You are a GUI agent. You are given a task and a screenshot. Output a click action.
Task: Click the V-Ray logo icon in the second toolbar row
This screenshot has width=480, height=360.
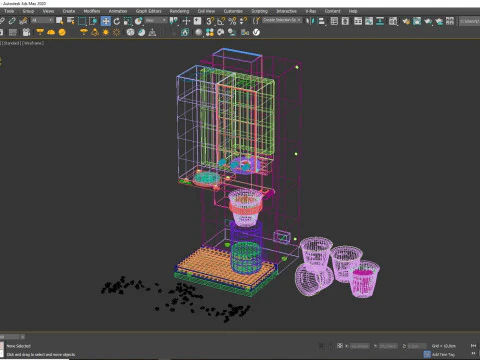coord(256,32)
